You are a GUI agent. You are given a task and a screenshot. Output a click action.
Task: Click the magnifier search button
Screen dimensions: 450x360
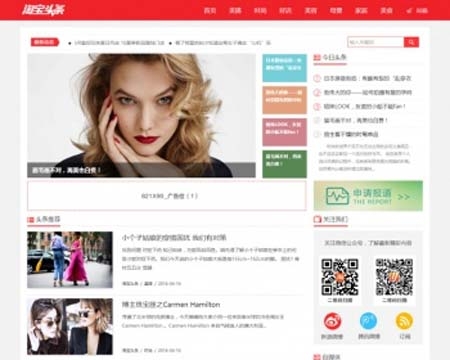[411, 42]
